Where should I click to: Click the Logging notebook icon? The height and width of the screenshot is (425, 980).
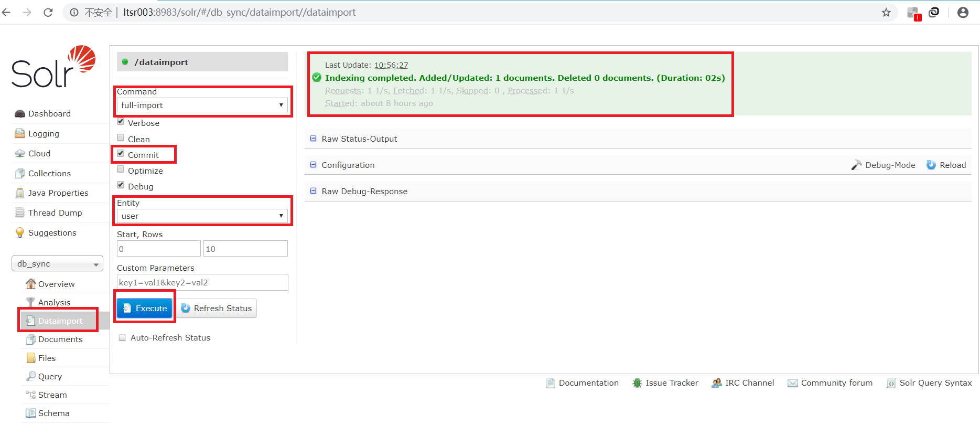[20, 133]
